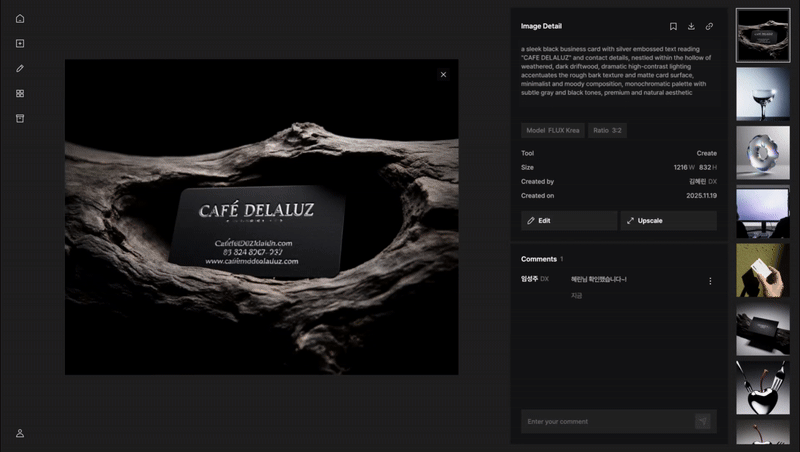Select the pencil edit icon in sidebar
This screenshot has height=452, width=800.
click(20, 68)
